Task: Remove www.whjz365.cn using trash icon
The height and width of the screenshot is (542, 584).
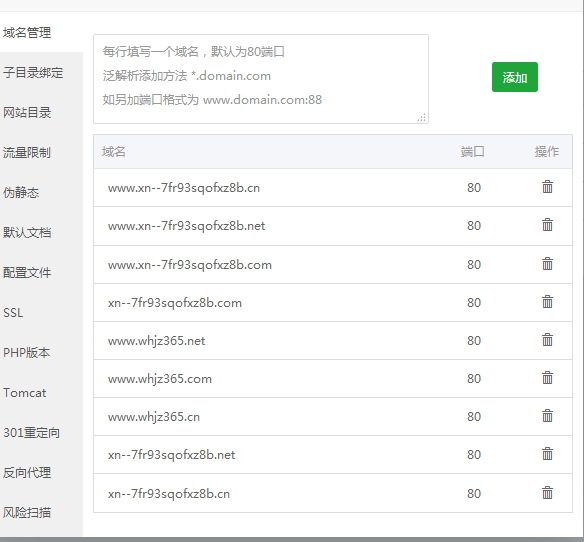Action: (547, 416)
